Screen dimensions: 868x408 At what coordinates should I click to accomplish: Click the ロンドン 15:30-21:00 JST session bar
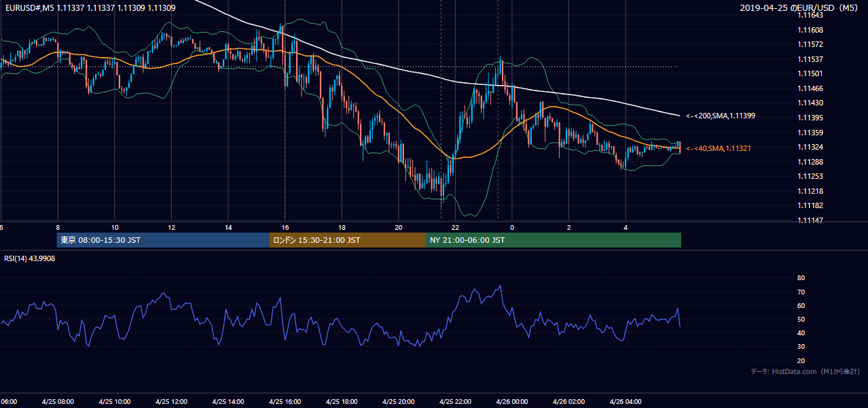click(348, 240)
